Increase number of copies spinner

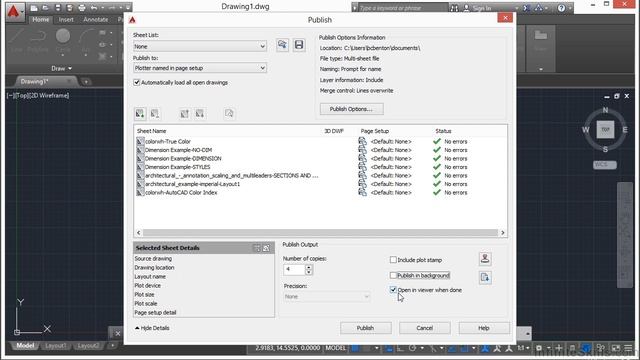pos(309,267)
